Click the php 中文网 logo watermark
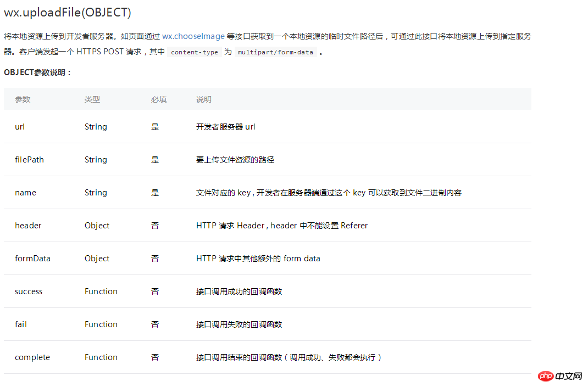 (x=560, y=376)
